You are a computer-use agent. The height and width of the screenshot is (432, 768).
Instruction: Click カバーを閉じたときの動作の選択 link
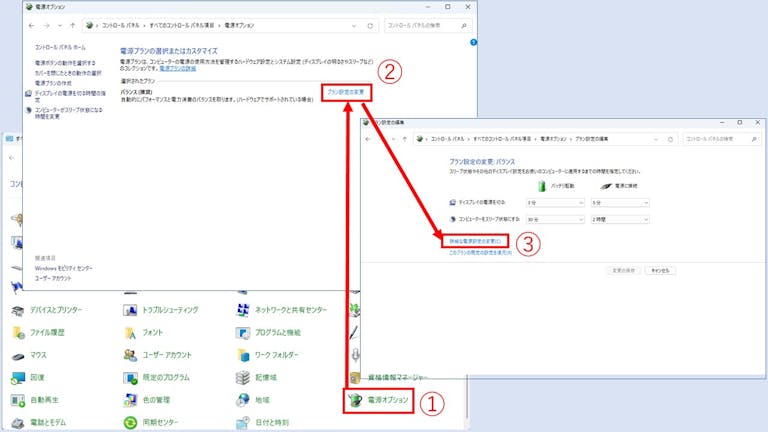click(68, 73)
